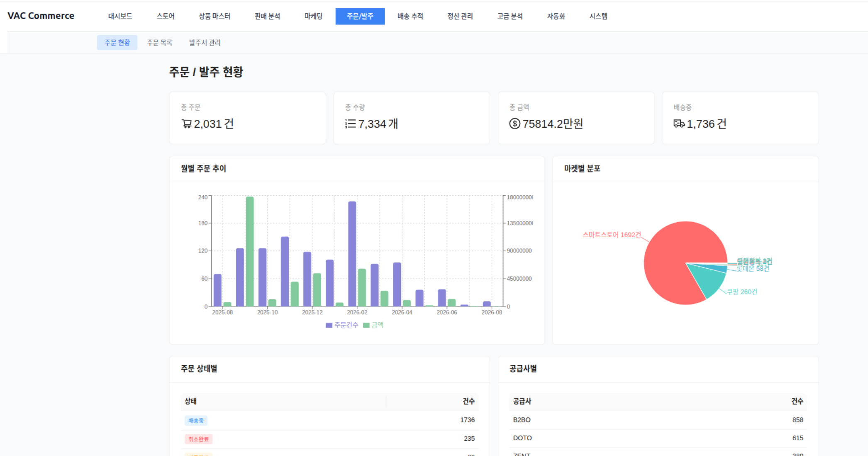
Task: Click the 2025-10 x-axis label
Action: (267, 313)
